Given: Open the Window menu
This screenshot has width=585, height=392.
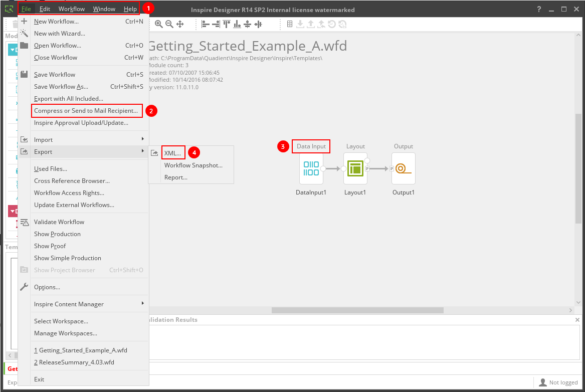Looking at the screenshot, I should pos(104,9).
